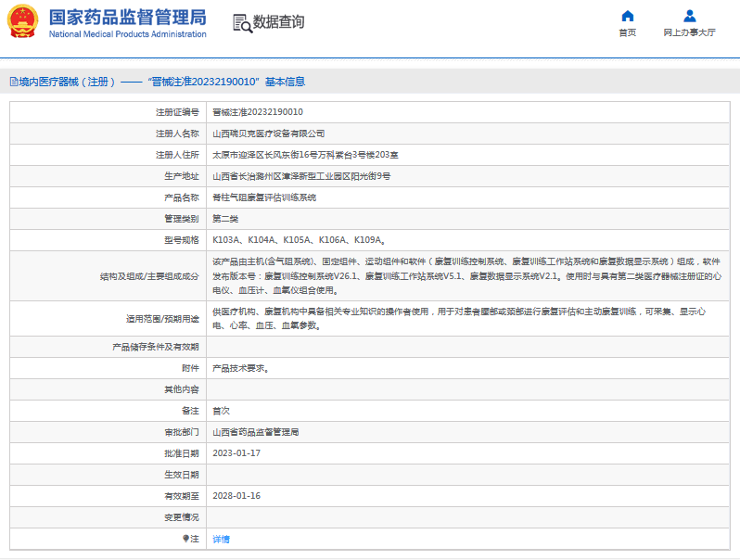Click the 国家药品监督管理局 title
The height and width of the screenshot is (560, 740).
point(128,18)
